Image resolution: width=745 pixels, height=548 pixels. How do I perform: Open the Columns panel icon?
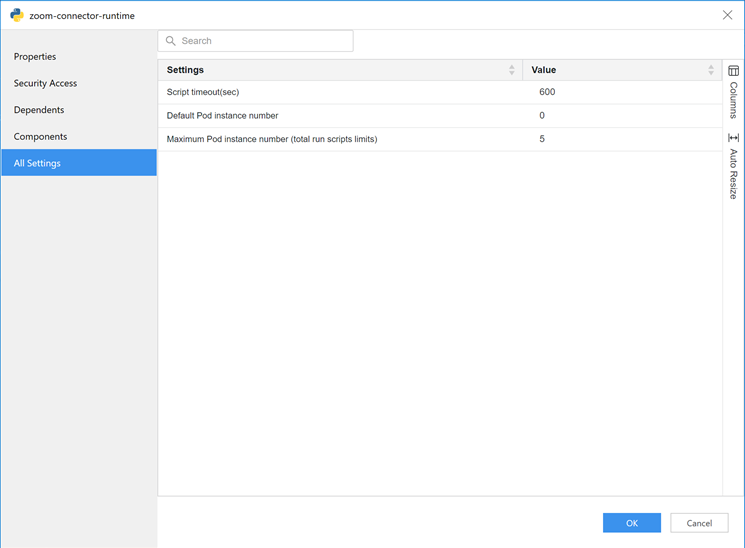point(733,71)
